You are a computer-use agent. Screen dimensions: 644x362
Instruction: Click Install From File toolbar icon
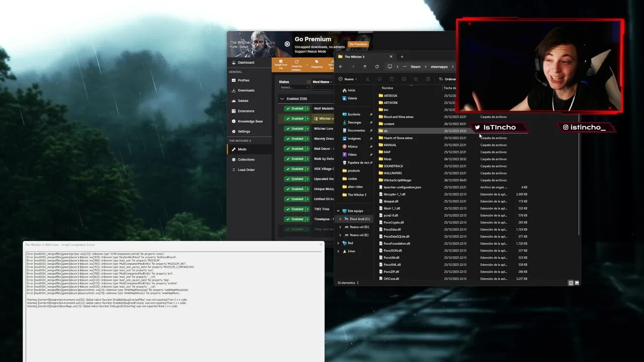[x=281, y=65]
